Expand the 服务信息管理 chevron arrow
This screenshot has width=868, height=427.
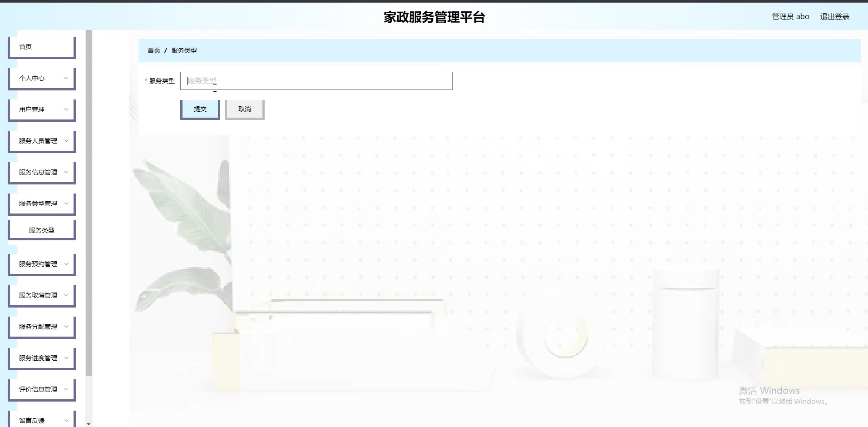pos(66,172)
